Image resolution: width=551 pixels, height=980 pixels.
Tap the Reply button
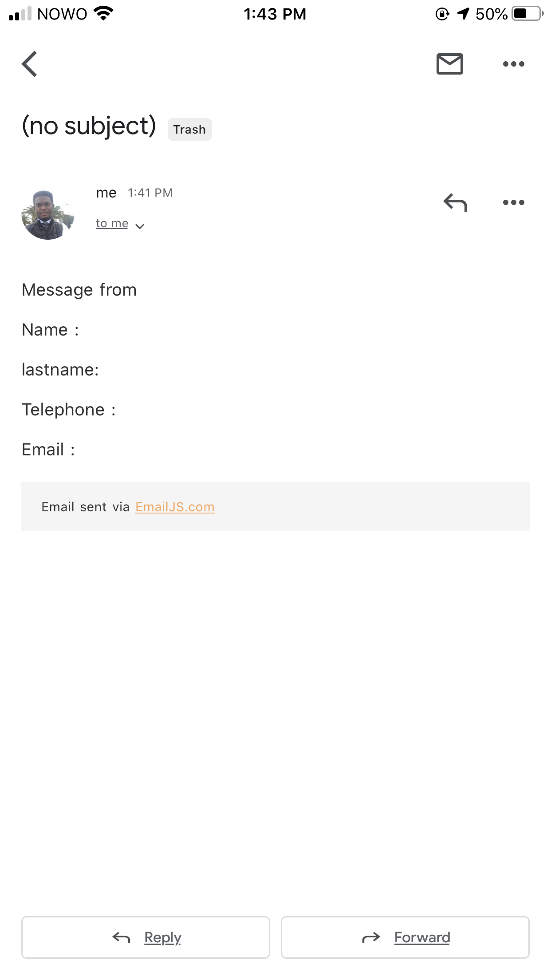146,937
